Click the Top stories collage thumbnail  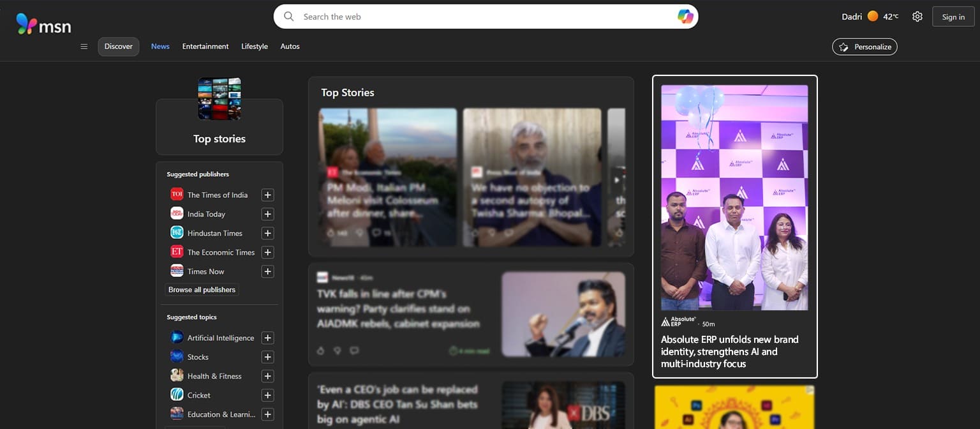(219, 99)
